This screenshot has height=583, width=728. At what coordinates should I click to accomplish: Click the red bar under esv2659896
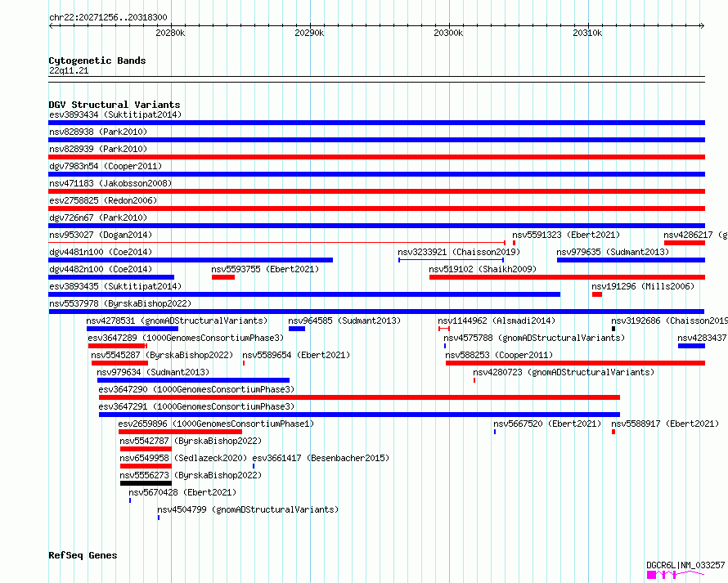click(x=181, y=432)
